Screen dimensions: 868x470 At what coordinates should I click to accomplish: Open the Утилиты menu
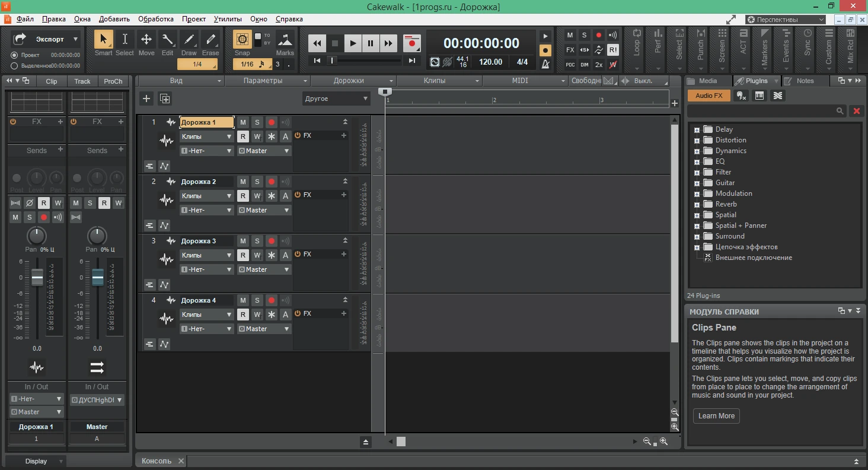click(228, 19)
